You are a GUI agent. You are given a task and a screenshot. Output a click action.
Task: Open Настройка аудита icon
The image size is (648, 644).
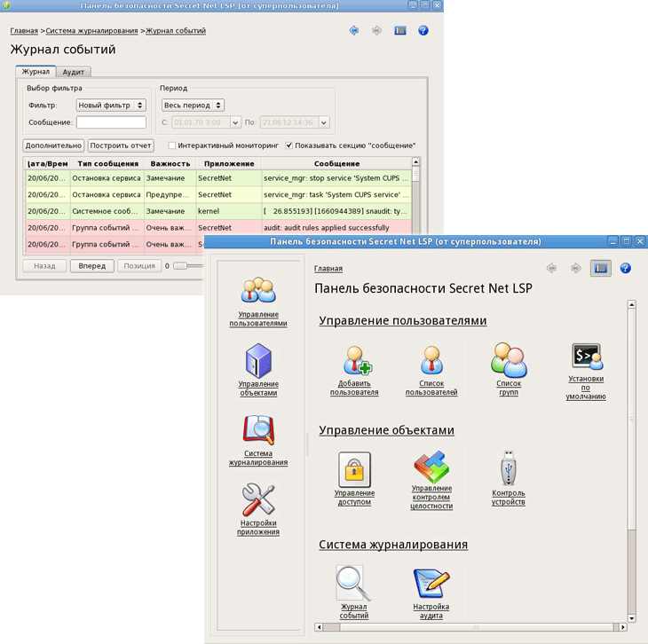[431, 584]
